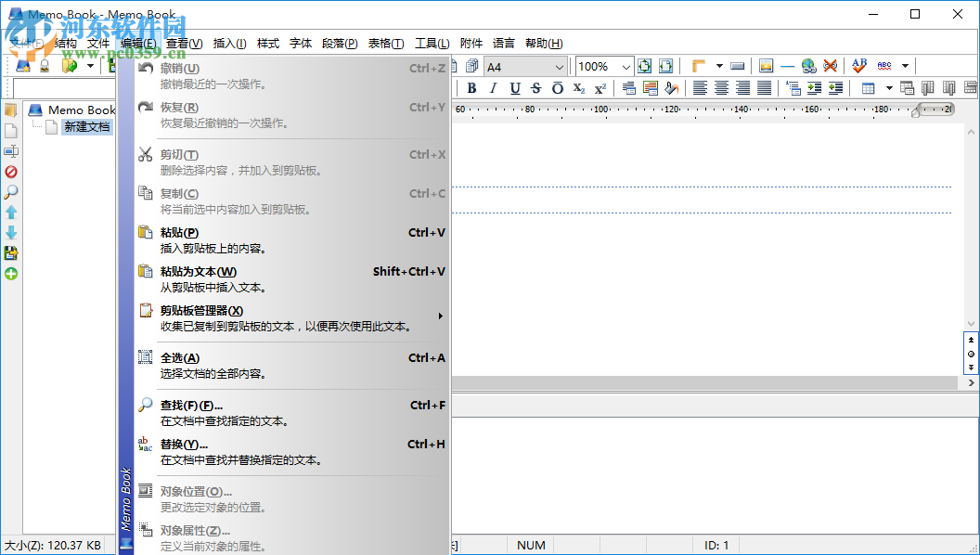This screenshot has width=980, height=555.
Task: Toggle underline formatting
Action: [514, 87]
